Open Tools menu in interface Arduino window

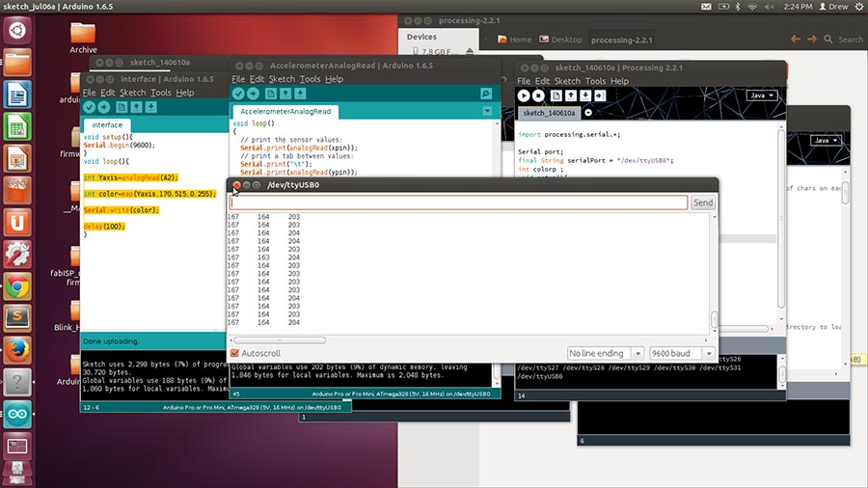(x=160, y=93)
